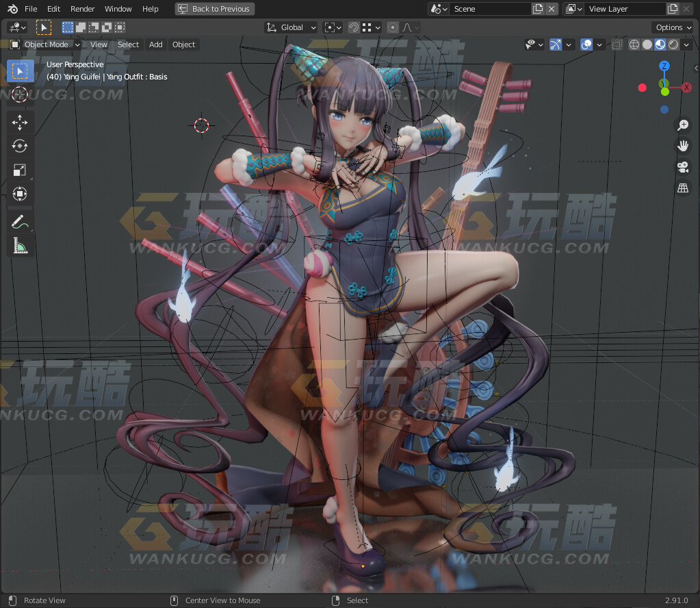The height and width of the screenshot is (608, 700).
Task: Click the Pan view hand icon
Action: pos(683,146)
